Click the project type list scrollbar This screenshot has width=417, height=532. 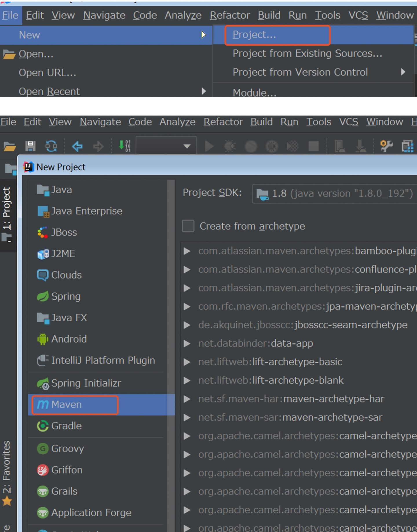171,355
